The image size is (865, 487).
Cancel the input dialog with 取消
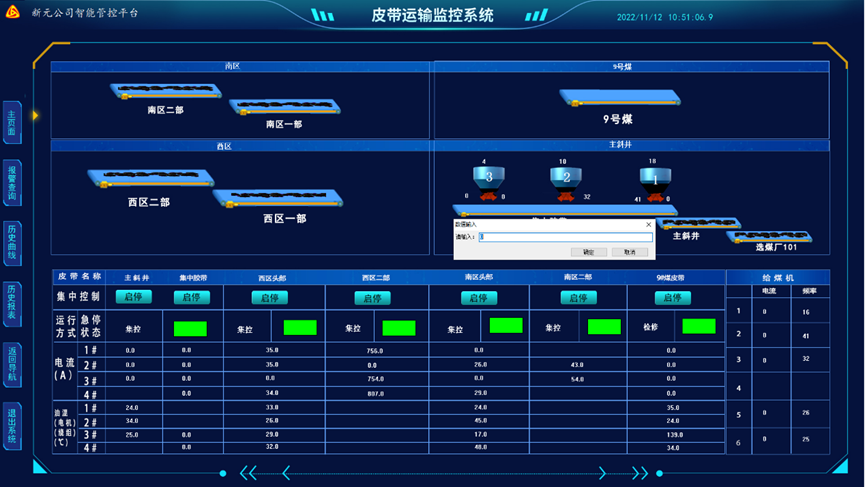pos(629,252)
